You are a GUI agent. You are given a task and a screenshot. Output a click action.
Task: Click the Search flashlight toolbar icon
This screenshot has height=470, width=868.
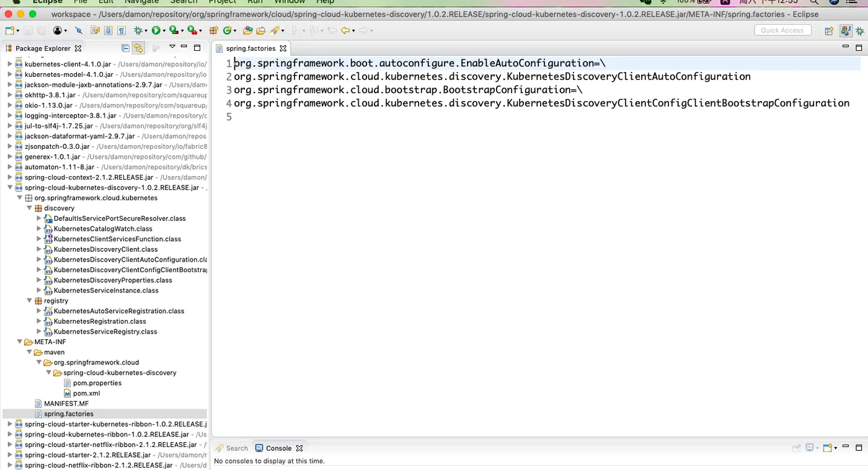coord(275,30)
